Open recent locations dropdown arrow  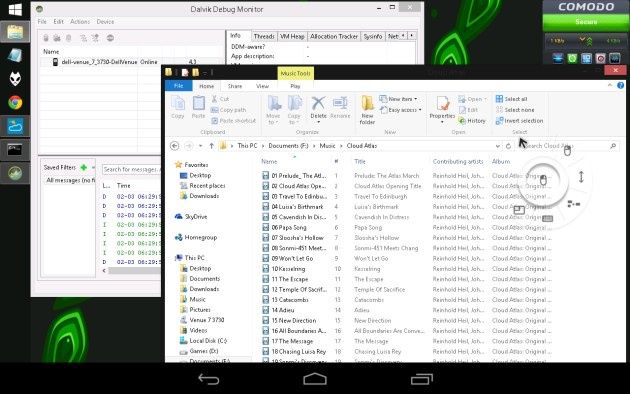[200, 146]
